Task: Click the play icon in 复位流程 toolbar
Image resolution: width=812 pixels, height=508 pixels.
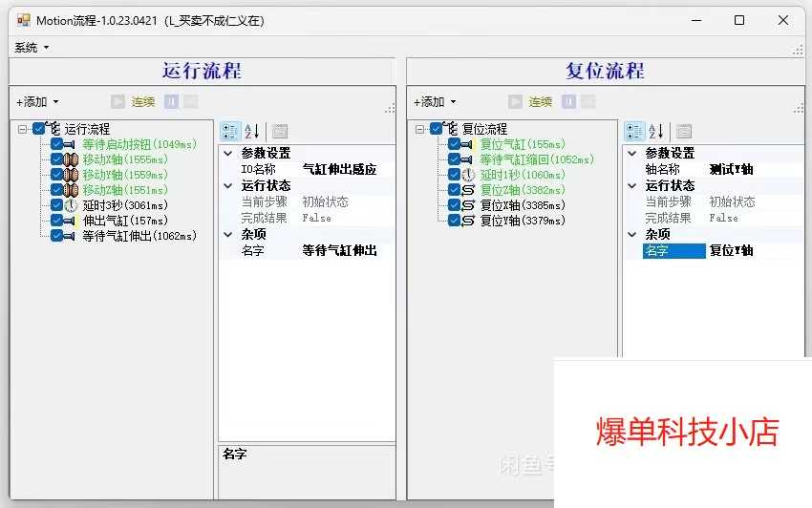Action: coord(515,101)
